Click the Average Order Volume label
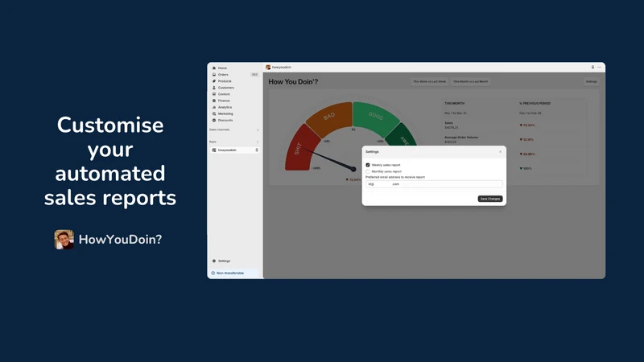 pyautogui.click(x=460, y=138)
